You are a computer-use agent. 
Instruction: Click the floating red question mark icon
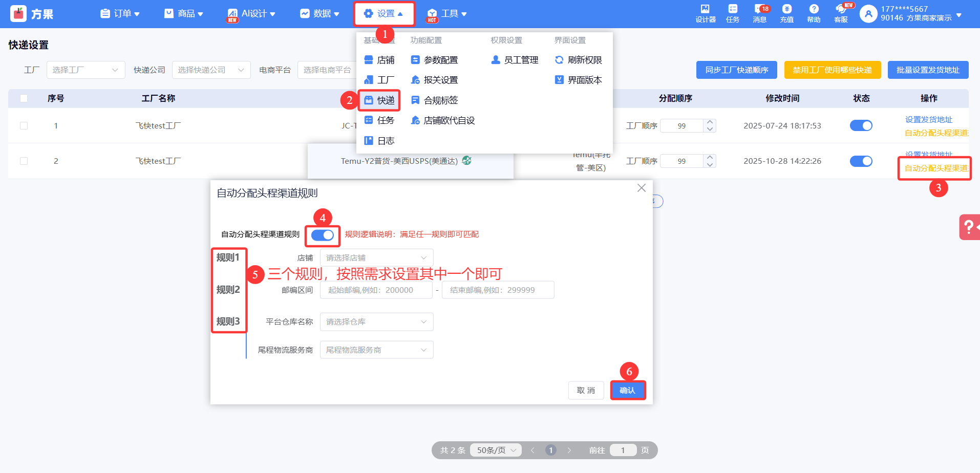pos(969,227)
